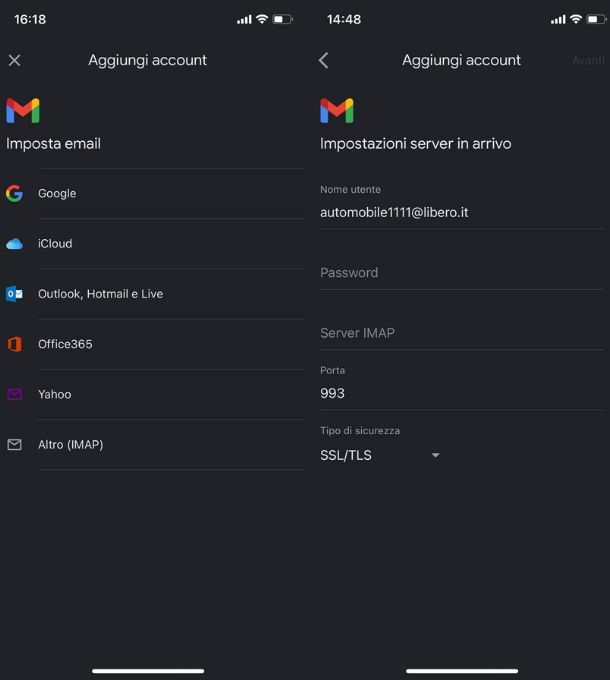Viewport: 610px width, 680px height.
Task: Select the Yahoo account option
Action: (152, 394)
